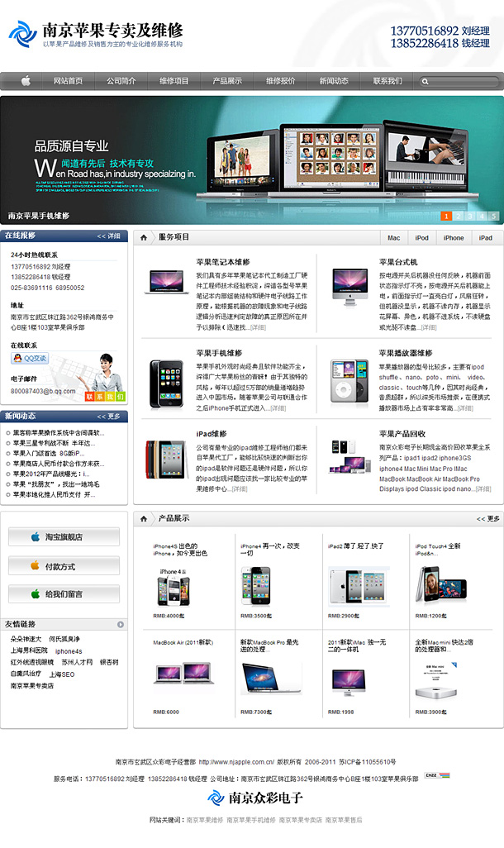The width and height of the screenshot is (504, 848).
Task: Switch to the iPad service tab
Action: point(486,238)
